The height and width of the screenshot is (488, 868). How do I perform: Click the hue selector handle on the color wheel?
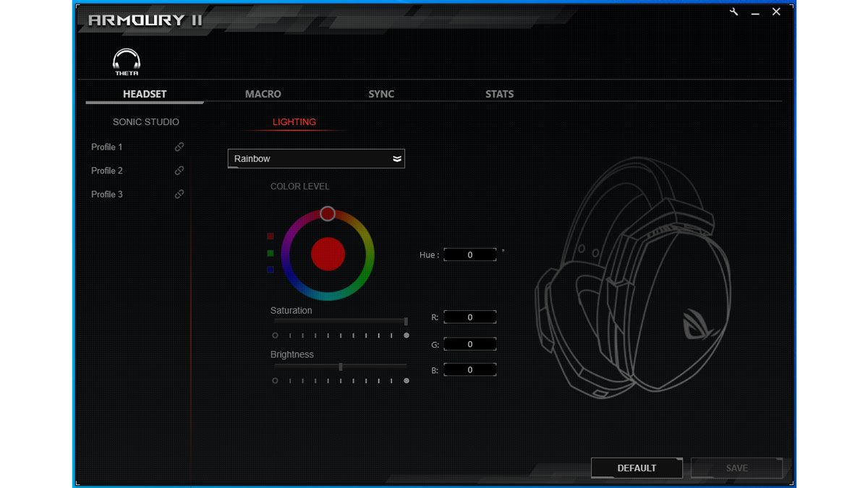328,213
